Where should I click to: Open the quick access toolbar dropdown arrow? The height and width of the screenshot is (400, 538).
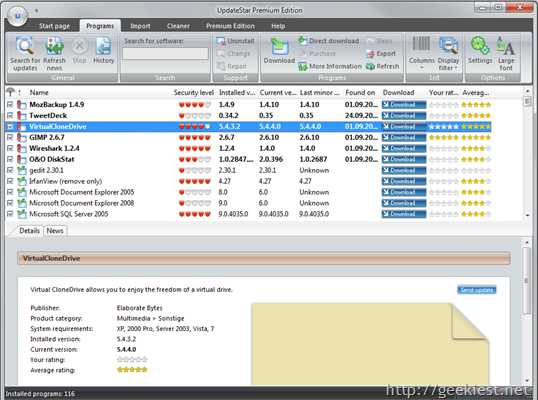[x=36, y=11]
